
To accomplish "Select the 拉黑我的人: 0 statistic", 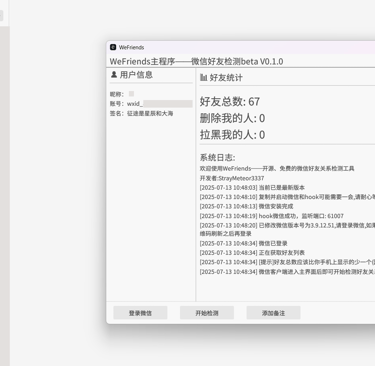I will [232, 135].
